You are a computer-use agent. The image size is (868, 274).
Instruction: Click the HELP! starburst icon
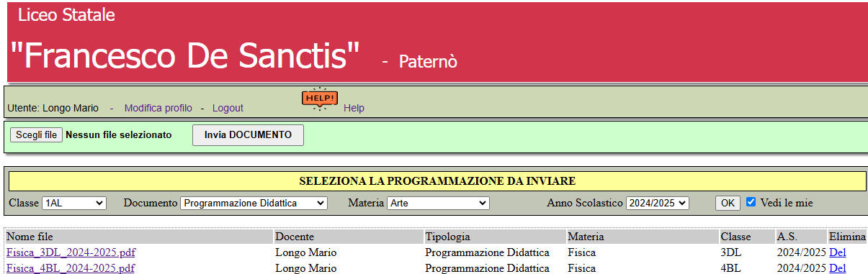click(320, 99)
